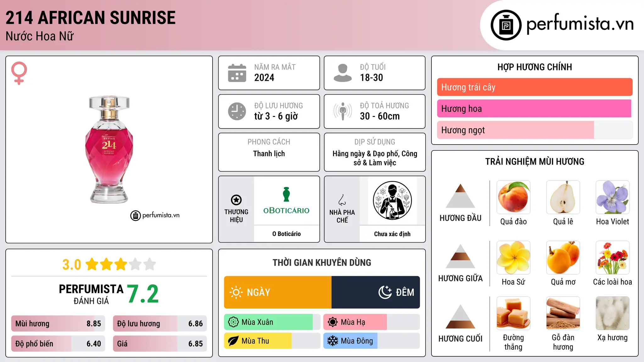Screen dimensions: 644x362
Task: Click the Gỗ đàn hương sandalwood image
Action: [563, 313]
